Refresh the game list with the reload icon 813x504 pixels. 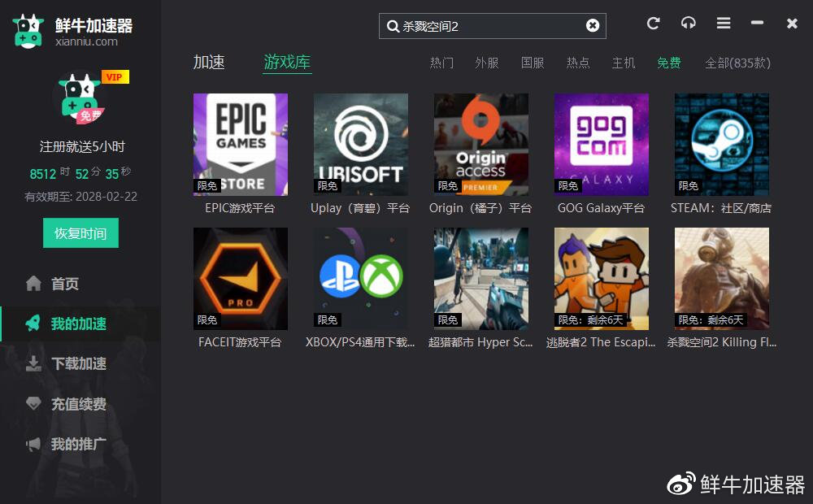(653, 24)
